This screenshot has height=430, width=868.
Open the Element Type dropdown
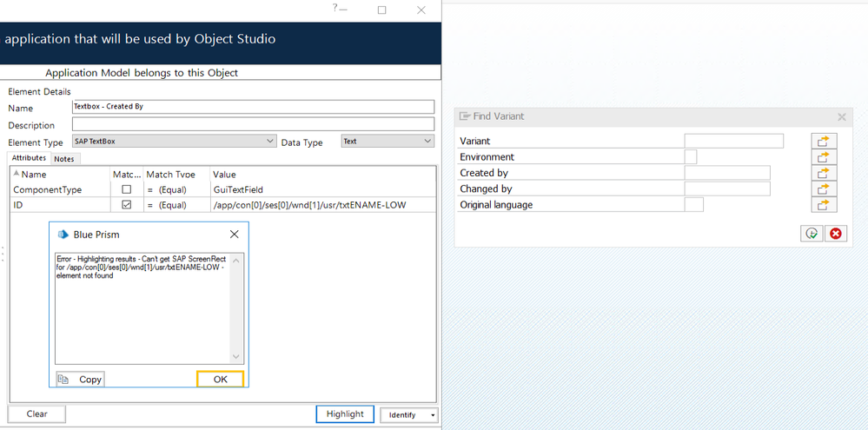point(269,142)
